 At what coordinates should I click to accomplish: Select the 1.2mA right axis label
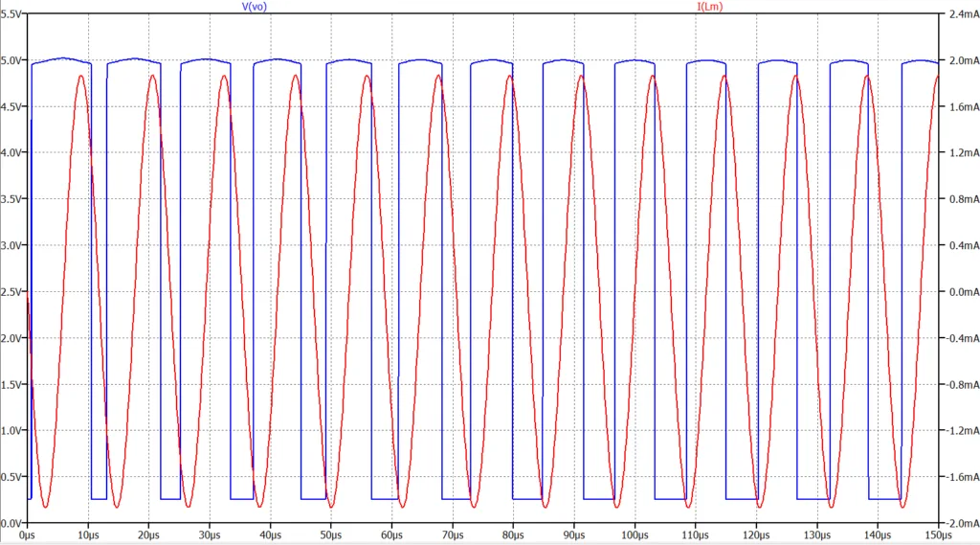(960, 153)
